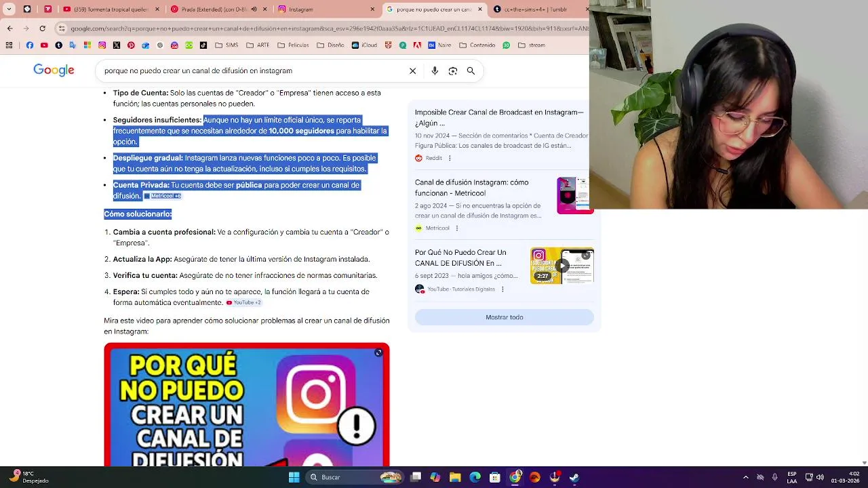Image resolution: width=868 pixels, height=488 pixels.
Task: Open the iCloud bookmark
Action: 364,45
